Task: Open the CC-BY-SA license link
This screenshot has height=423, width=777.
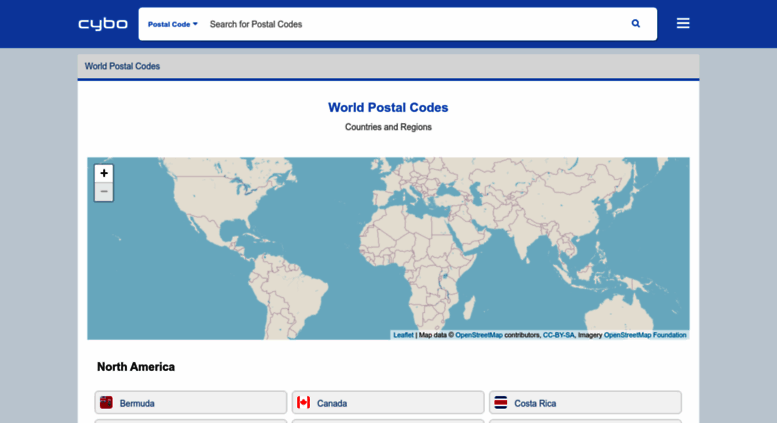Action: 558,335
